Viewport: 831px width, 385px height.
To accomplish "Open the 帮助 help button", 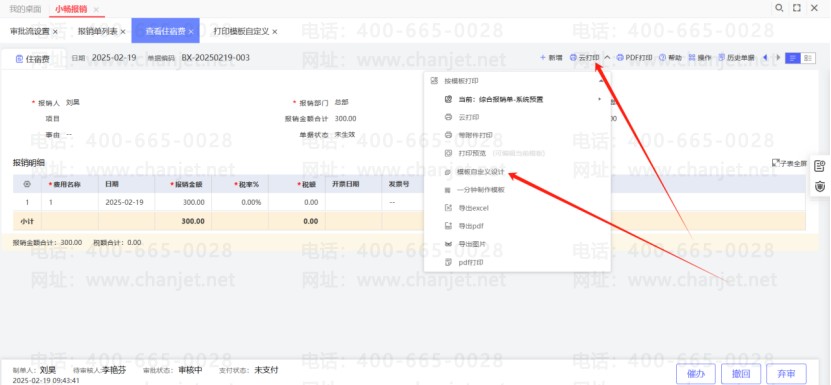I will click(670, 58).
